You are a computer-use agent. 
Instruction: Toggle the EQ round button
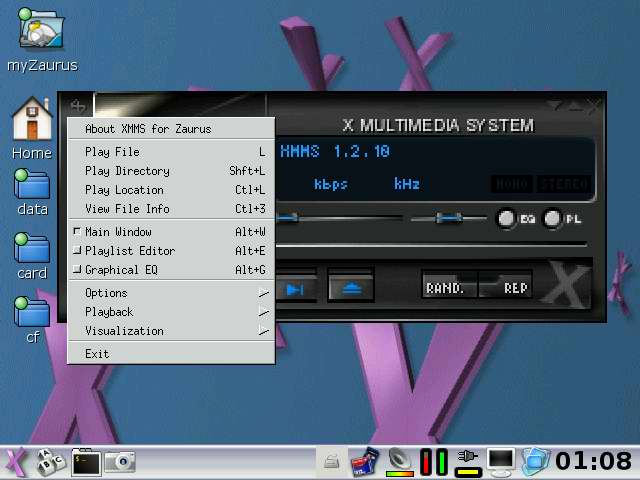point(507,218)
